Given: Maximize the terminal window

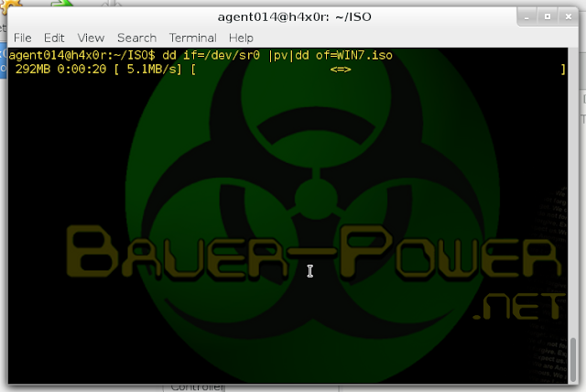Looking at the screenshot, I should [x=548, y=16].
